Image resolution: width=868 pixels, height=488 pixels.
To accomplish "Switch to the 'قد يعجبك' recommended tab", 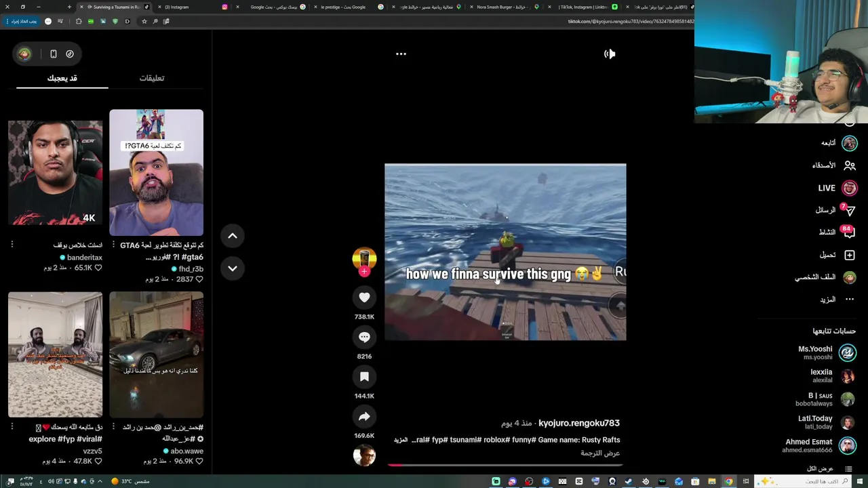I will click(x=62, y=78).
